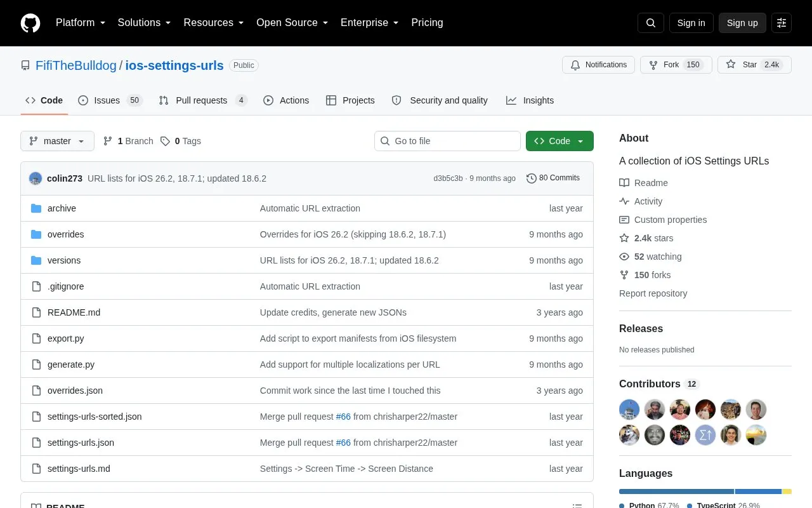Open the overrides folder

point(65,234)
